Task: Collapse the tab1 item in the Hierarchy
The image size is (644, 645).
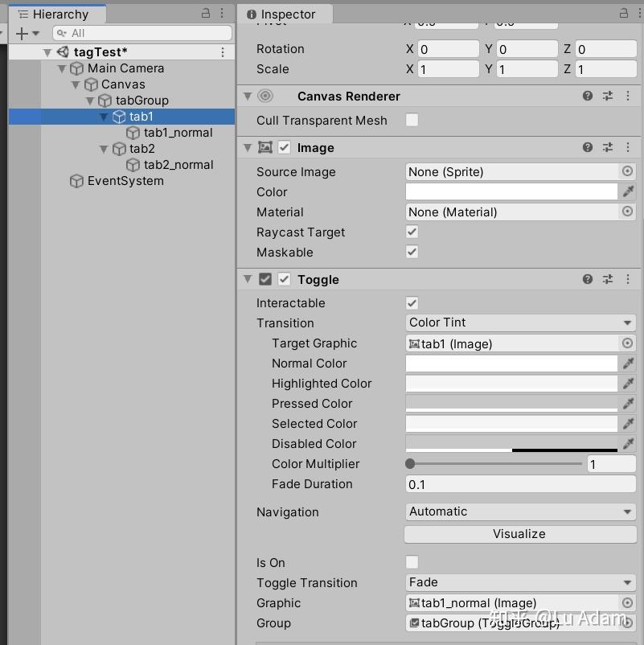Action: click(x=103, y=116)
